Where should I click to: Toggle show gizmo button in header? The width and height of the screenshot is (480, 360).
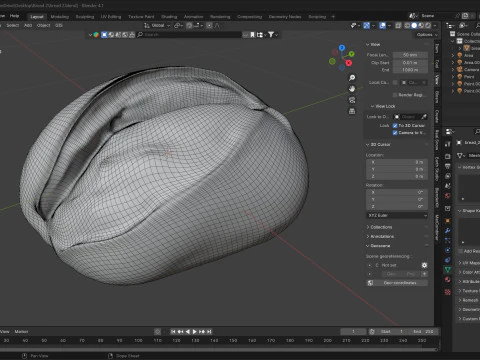coord(366,25)
